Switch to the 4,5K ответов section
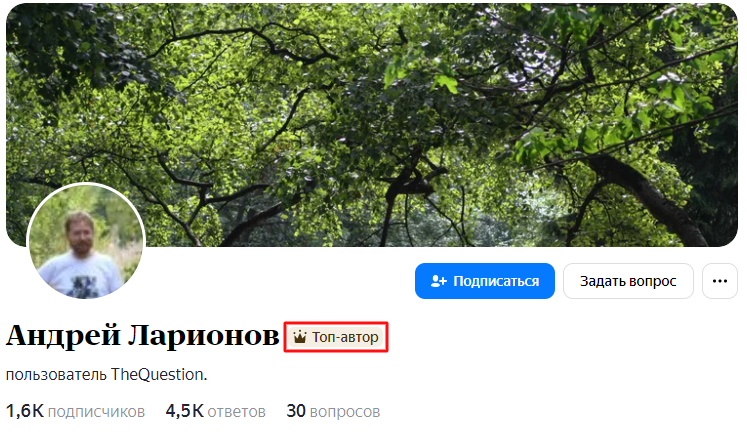This screenshot has height=432, width=747. tap(215, 411)
